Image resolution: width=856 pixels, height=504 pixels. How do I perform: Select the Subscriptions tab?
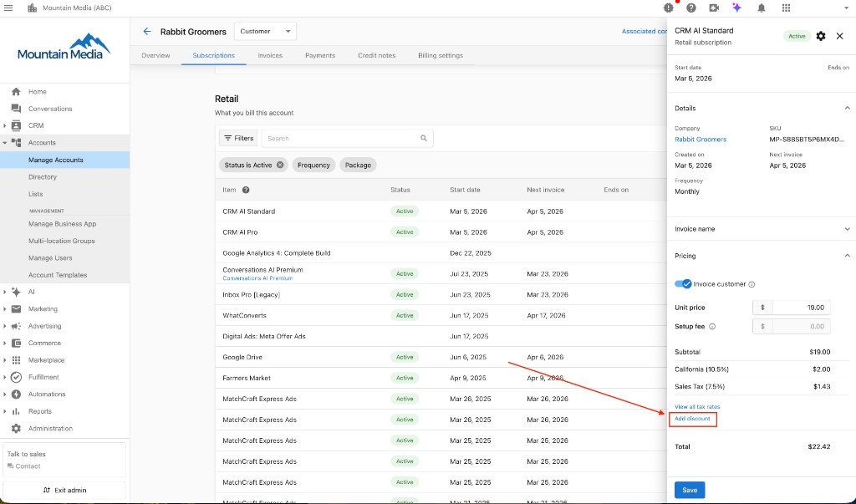pyautogui.click(x=213, y=55)
